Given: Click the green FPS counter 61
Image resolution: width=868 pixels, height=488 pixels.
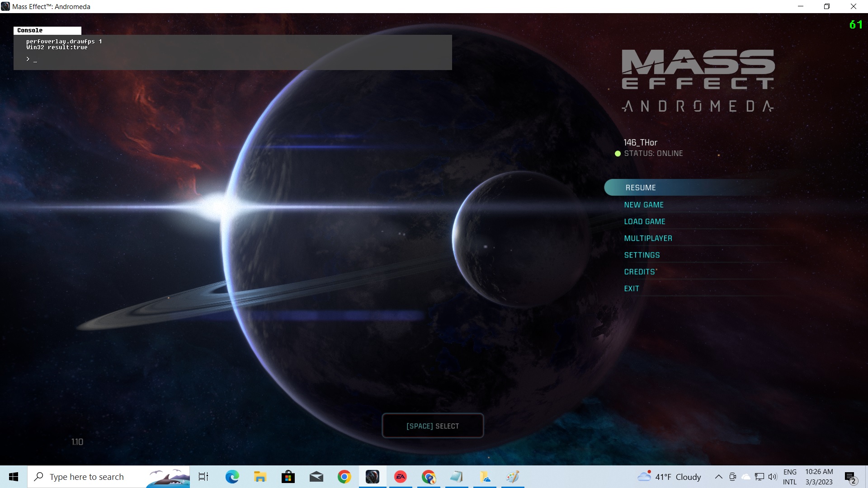Looking at the screenshot, I should (x=856, y=24).
